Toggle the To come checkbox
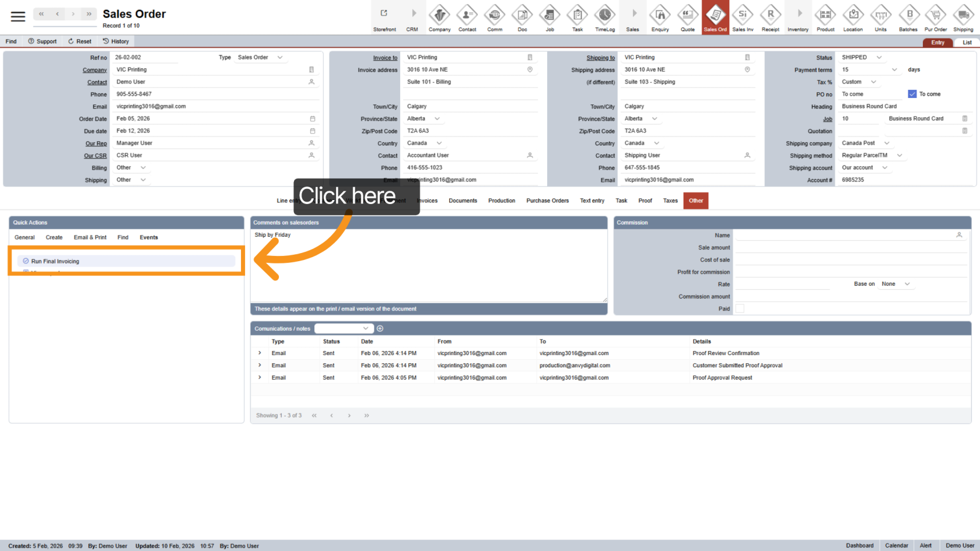This screenshot has height=551, width=980. pyautogui.click(x=911, y=93)
